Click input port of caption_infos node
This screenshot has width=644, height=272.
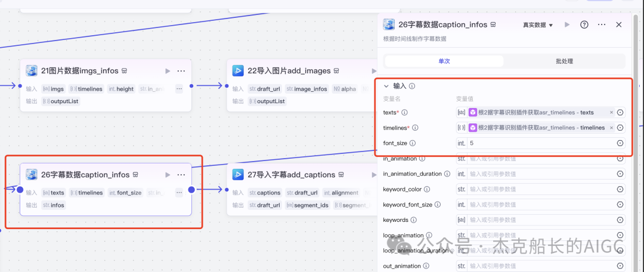click(x=20, y=190)
